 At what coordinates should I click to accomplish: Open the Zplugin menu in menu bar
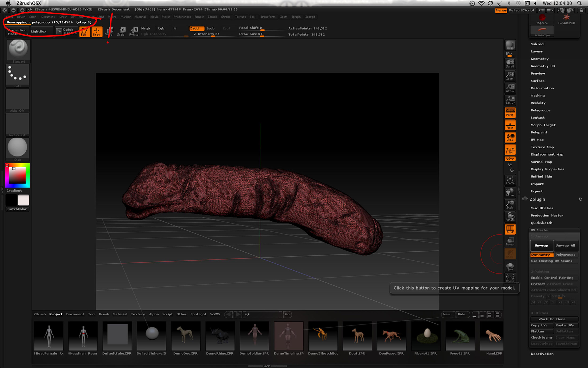(296, 17)
